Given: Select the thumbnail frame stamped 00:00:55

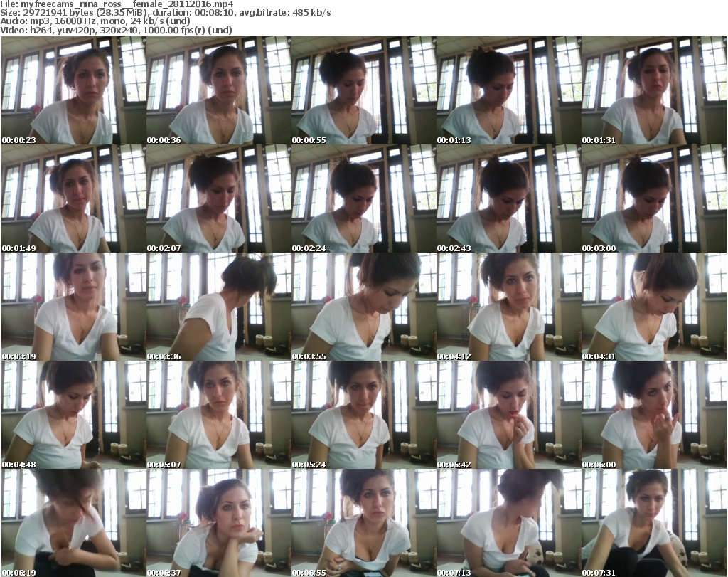Looking at the screenshot, I should pyautogui.click(x=364, y=90).
